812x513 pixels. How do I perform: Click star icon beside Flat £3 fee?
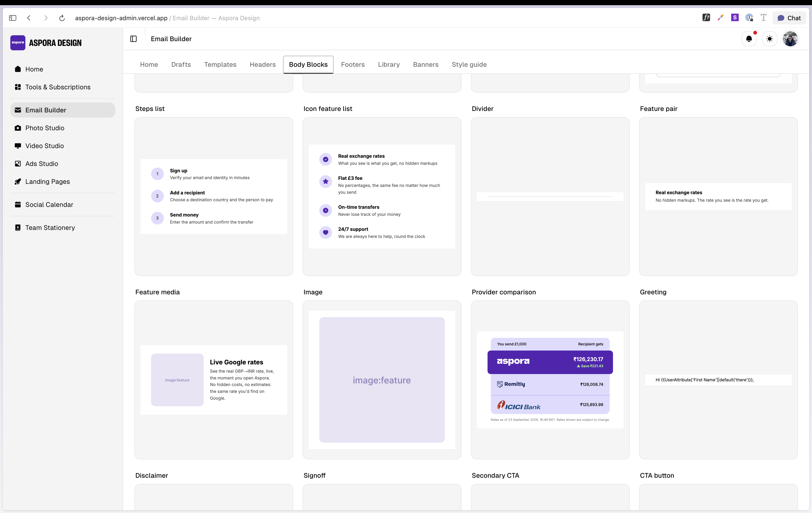pyautogui.click(x=325, y=181)
